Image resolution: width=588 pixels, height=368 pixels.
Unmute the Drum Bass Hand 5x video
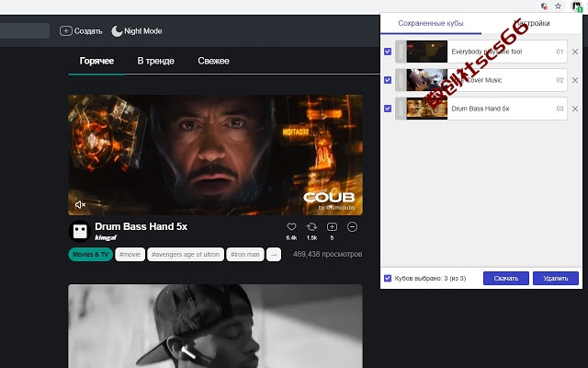tap(80, 204)
